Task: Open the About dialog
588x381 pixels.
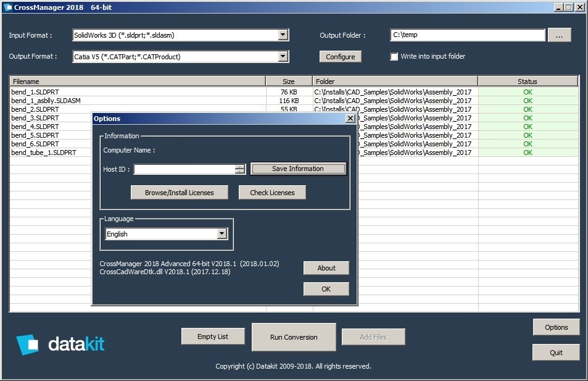Action: pyautogui.click(x=326, y=268)
